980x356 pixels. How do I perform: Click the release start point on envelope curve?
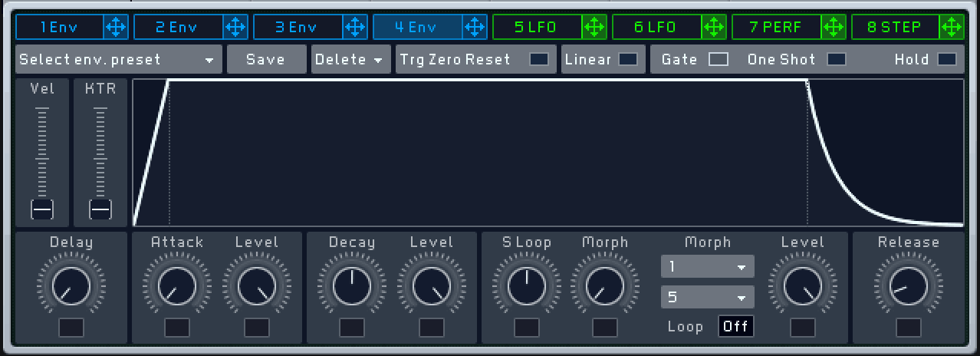(x=807, y=81)
